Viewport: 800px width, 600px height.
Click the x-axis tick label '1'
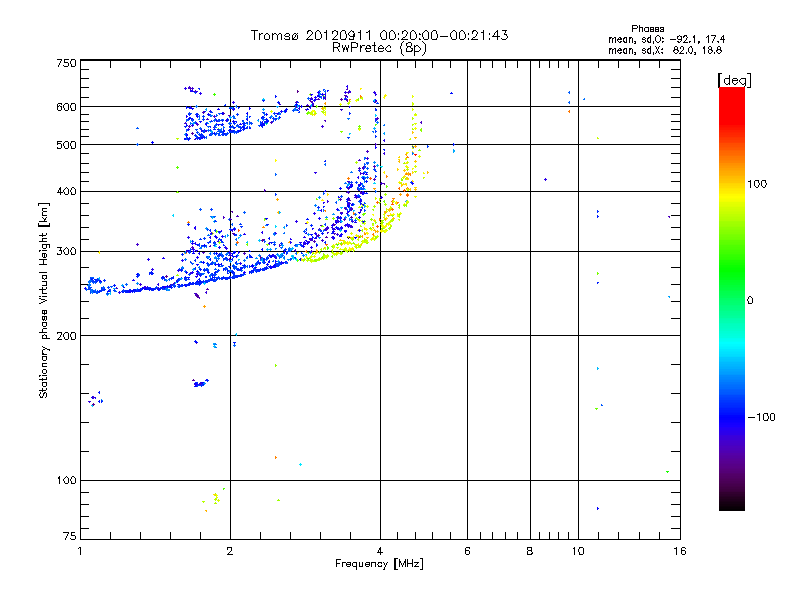point(81,551)
